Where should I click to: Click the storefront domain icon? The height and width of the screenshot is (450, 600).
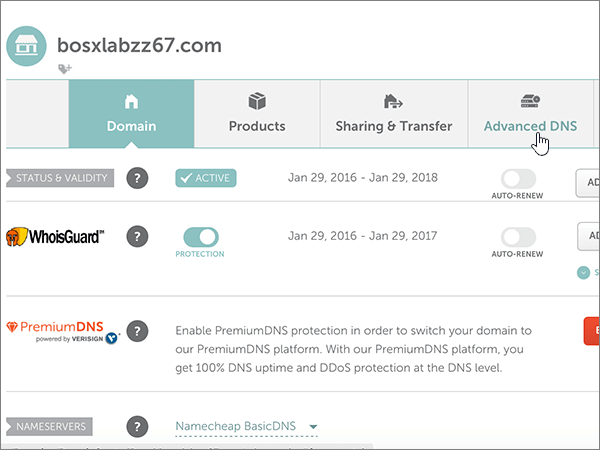[27, 46]
